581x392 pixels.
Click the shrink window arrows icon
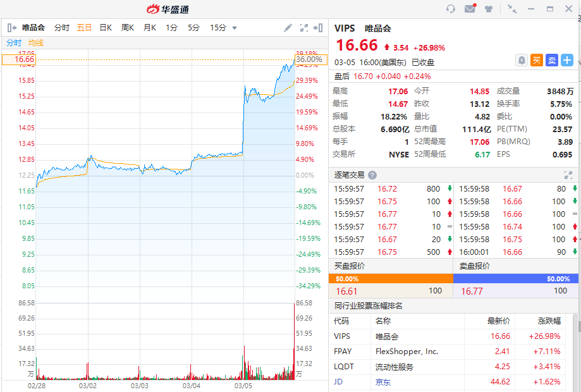512,9
